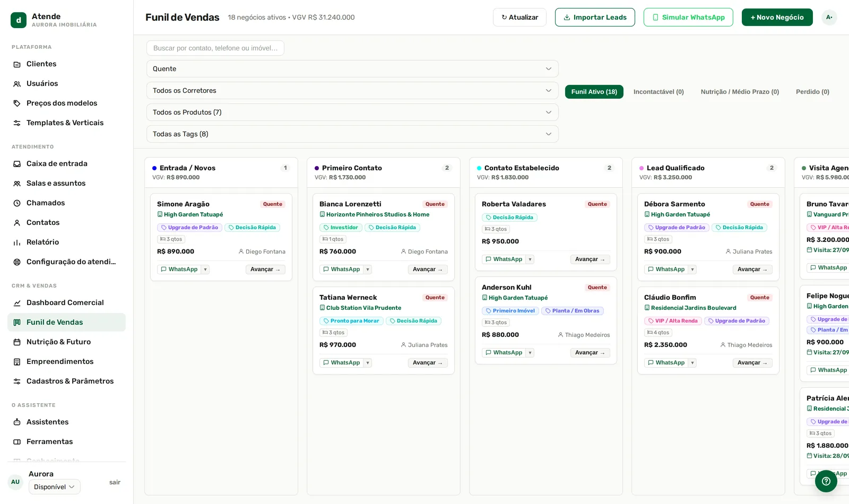Image resolution: width=849 pixels, height=504 pixels.
Task: Click the sair logout link
Action: (x=115, y=482)
